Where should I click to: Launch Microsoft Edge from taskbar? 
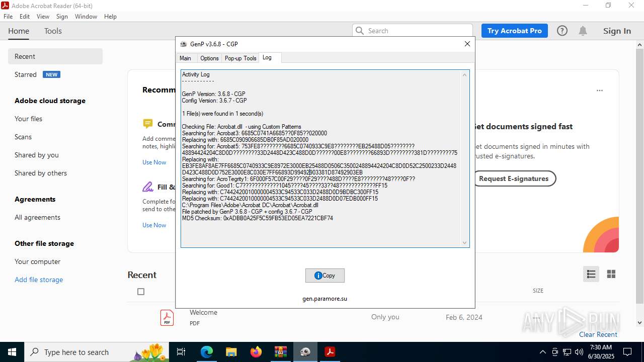point(207,352)
